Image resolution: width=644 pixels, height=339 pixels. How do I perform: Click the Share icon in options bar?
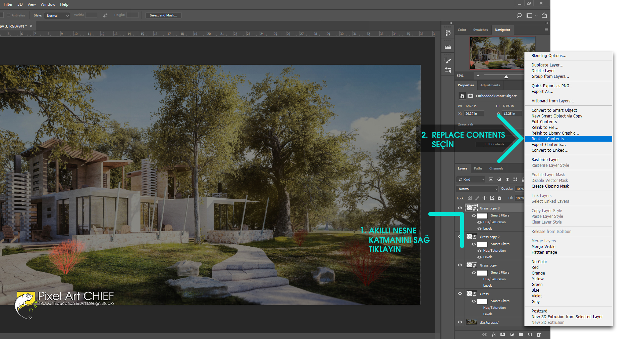click(x=544, y=15)
